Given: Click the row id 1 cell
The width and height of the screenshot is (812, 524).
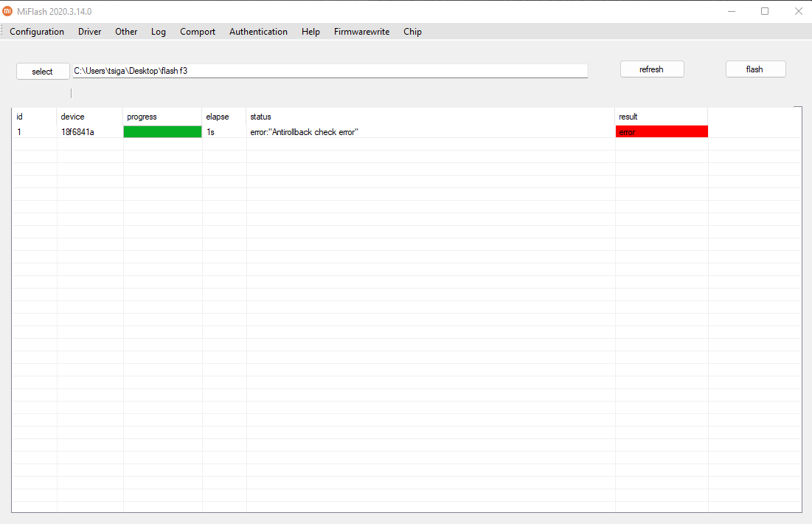Looking at the screenshot, I should pos(34,131).
